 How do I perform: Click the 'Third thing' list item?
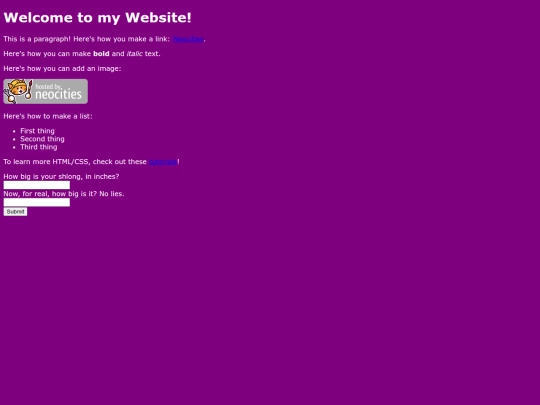coord(39,147)
